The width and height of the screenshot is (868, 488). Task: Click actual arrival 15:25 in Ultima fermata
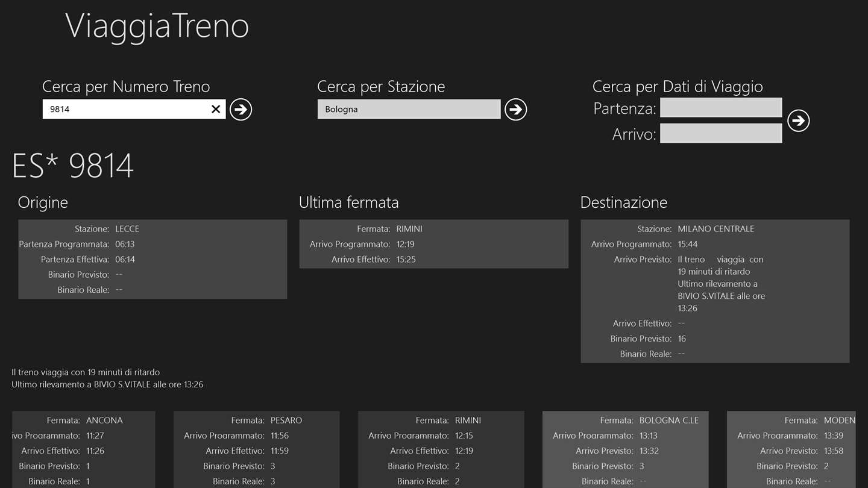[406, 259]
